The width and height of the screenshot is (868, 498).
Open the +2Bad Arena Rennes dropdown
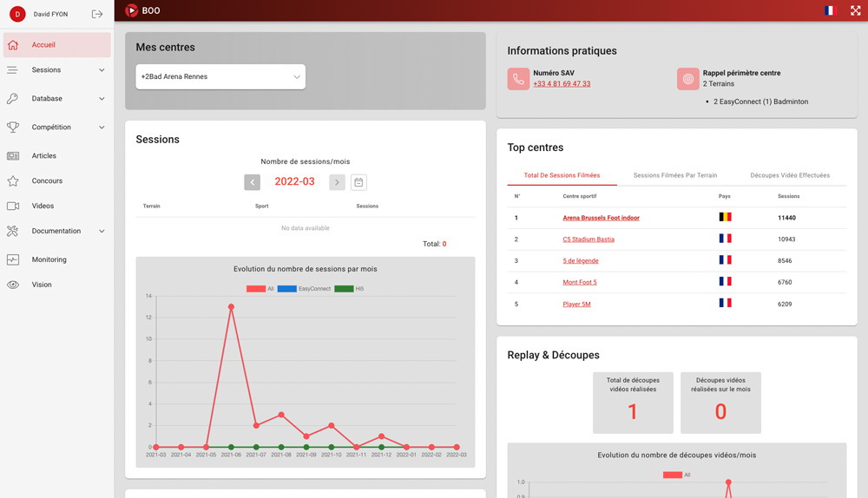point(220,77)
